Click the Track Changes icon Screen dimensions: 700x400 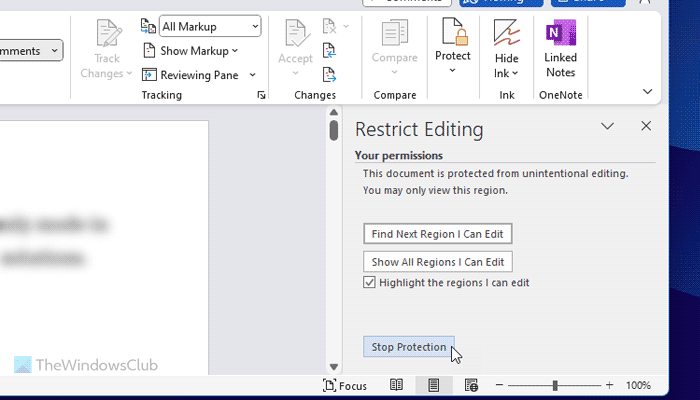[108, 33]
